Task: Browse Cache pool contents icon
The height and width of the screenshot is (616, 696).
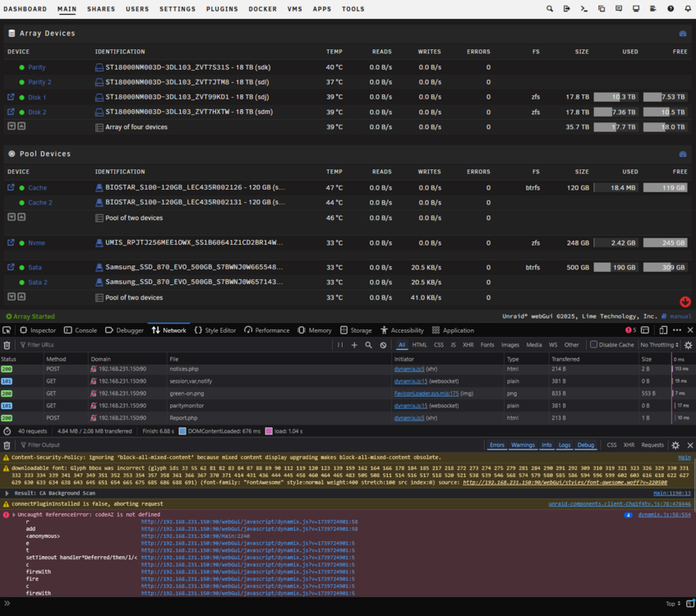Action: [x=12, y=187]
